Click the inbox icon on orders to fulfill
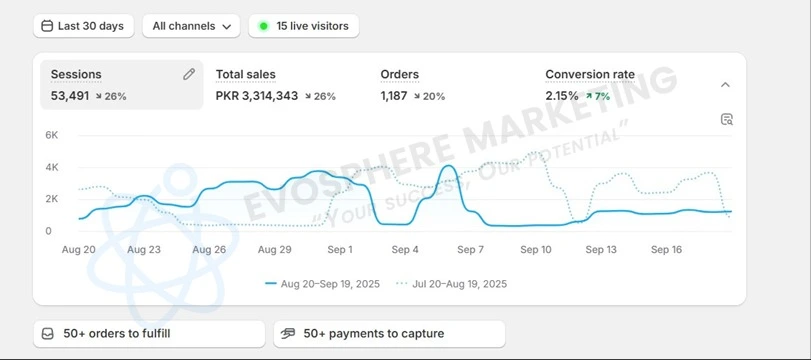Viewport: 811px width, 360px height. 48,334
